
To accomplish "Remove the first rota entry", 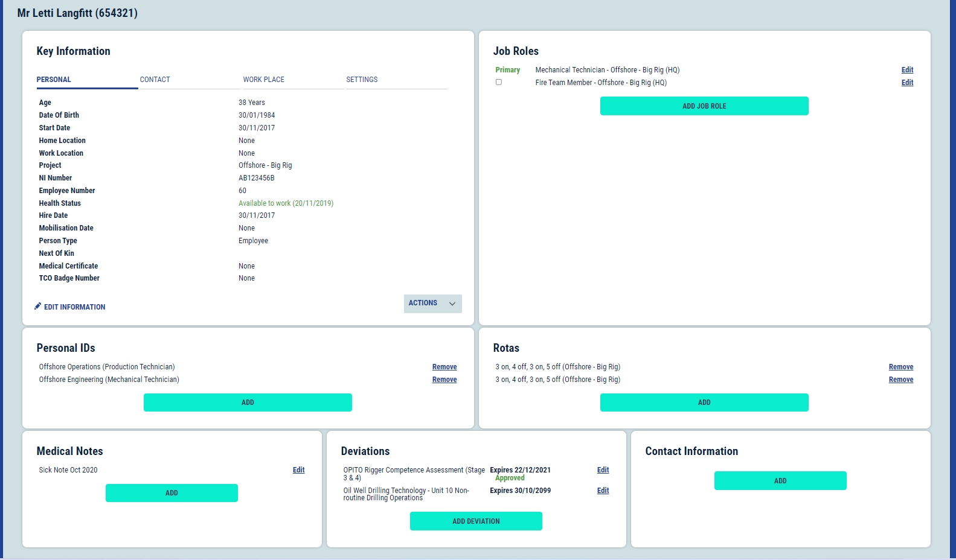I will point(900,367).
